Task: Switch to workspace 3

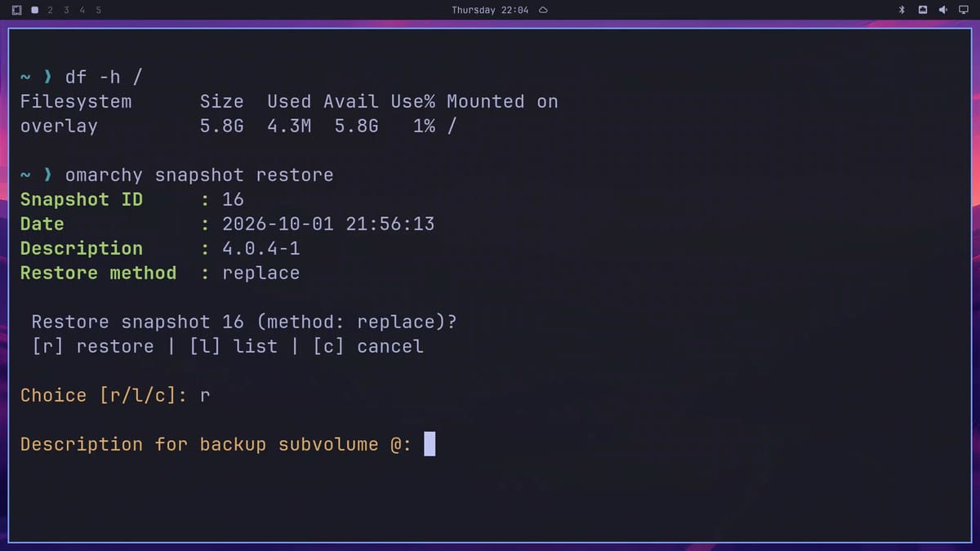Action: (66, 10)
